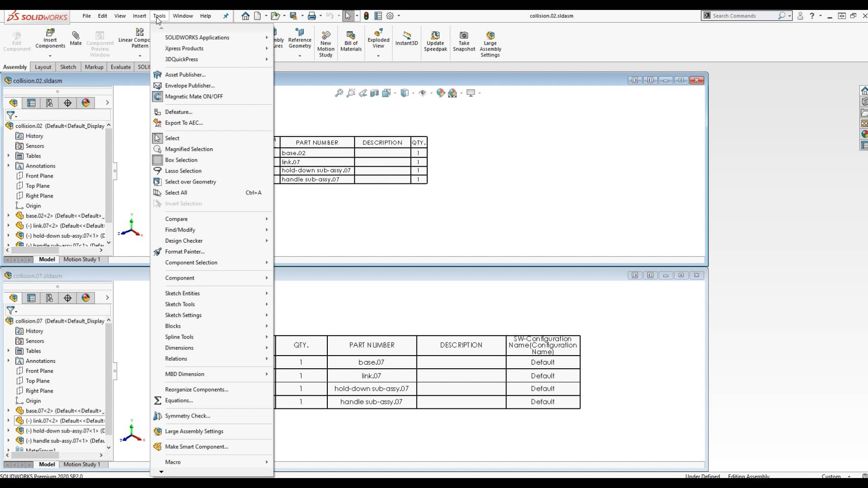Image resolution: width=868 pixels, height=488 pixels.
Task: Switch to the Evaluate tab
Action: [121, 67]
